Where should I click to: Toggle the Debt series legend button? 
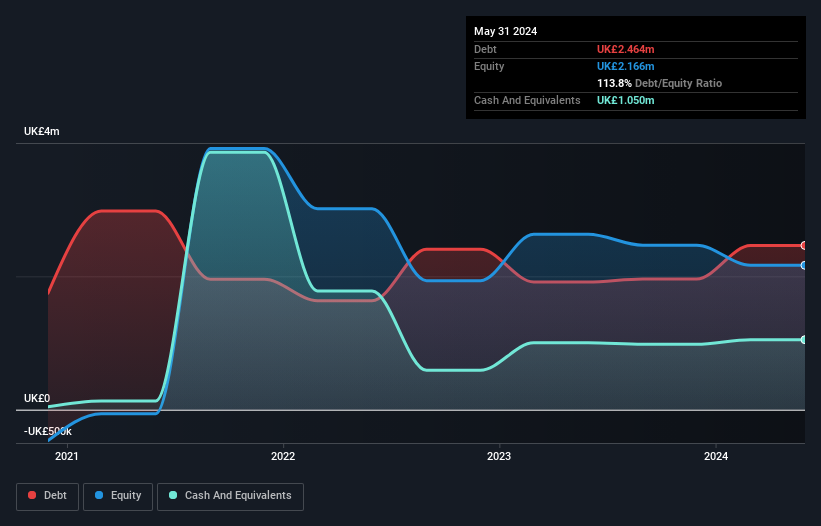[47, 496]
